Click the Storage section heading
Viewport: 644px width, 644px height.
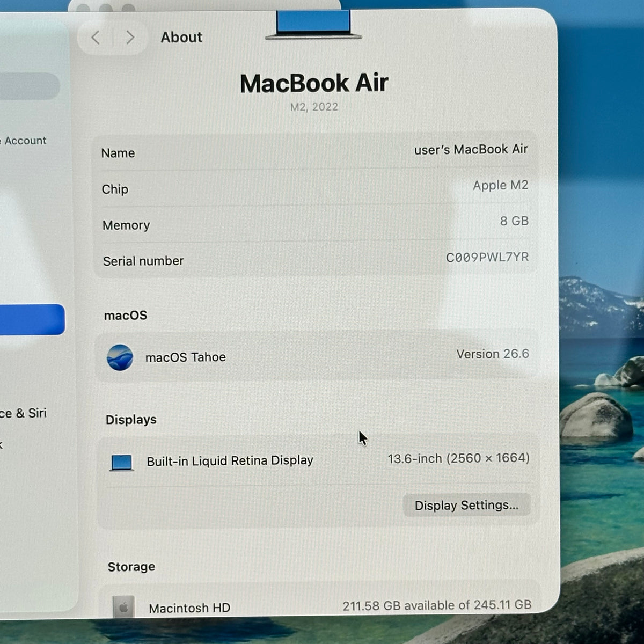[x=131, y=567]
